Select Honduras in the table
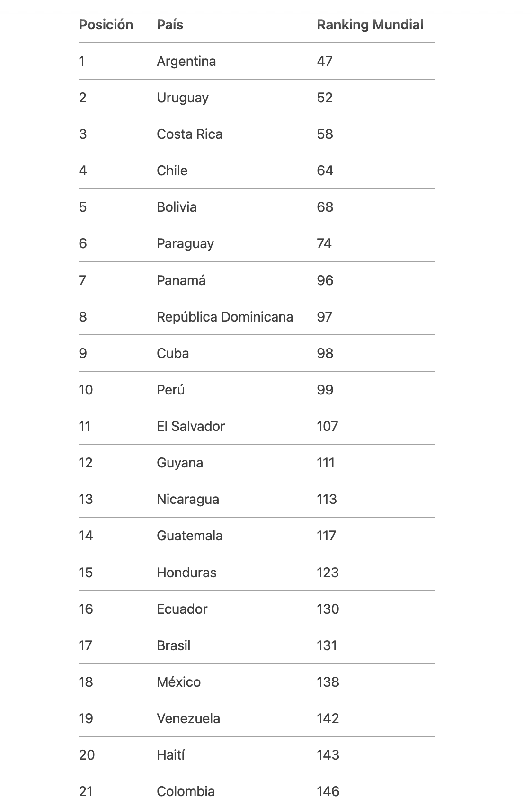 186,573
